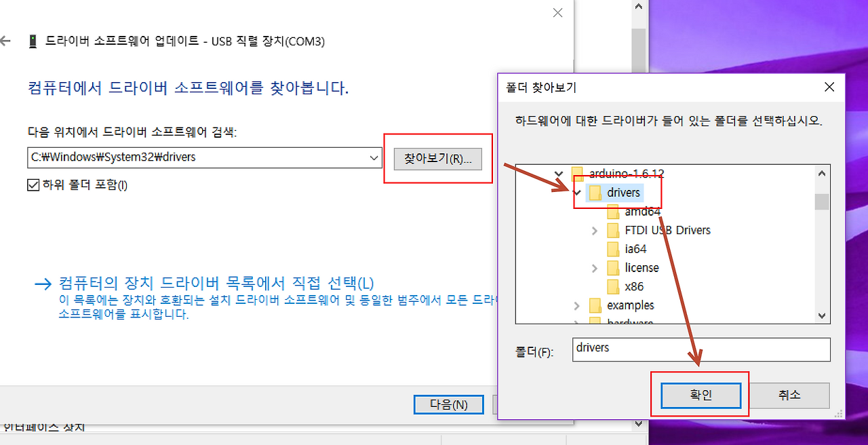Screen dimensions: 868x445
Task: Expand the FTDI USB Drivers node
Action: (595, 231)
